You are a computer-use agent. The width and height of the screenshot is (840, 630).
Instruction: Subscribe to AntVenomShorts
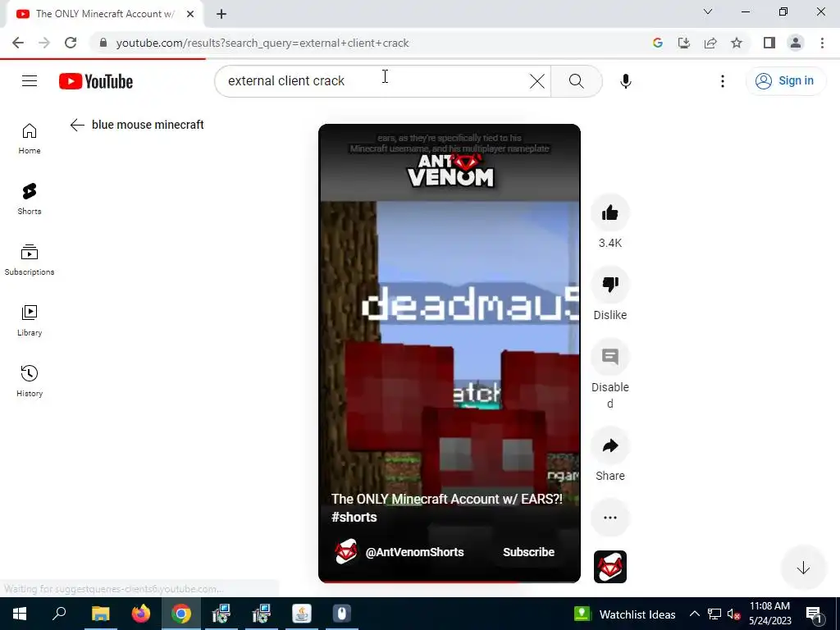(x=528, y=552)
